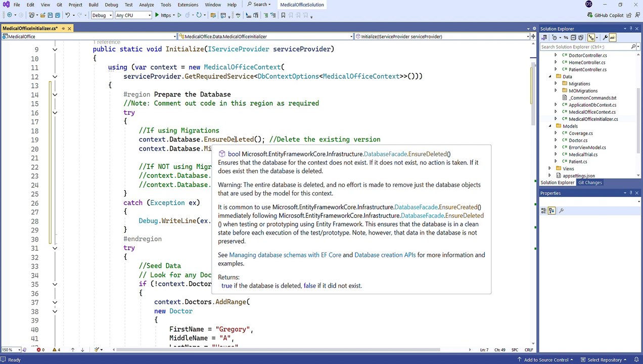Click the Undo toolbar icon

pyautogui.click(x=68, y=15)
